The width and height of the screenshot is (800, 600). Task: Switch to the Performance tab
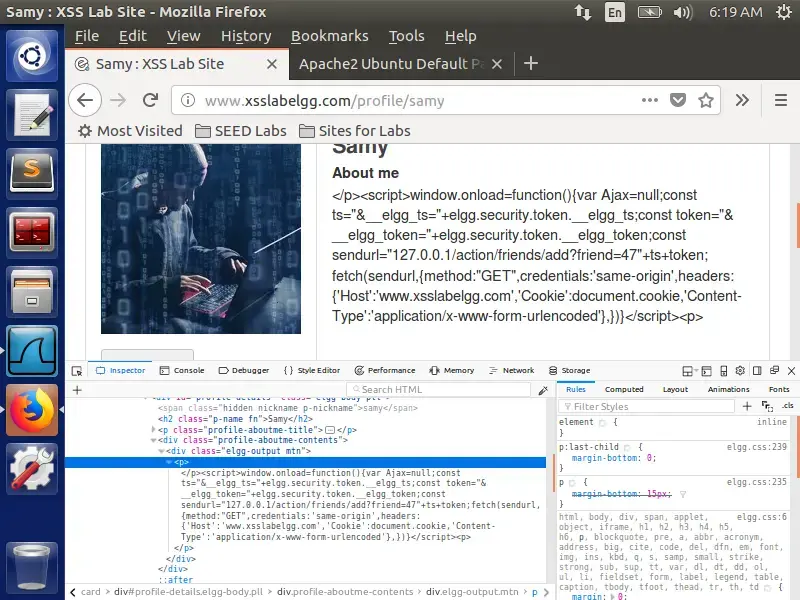point(385,370)
